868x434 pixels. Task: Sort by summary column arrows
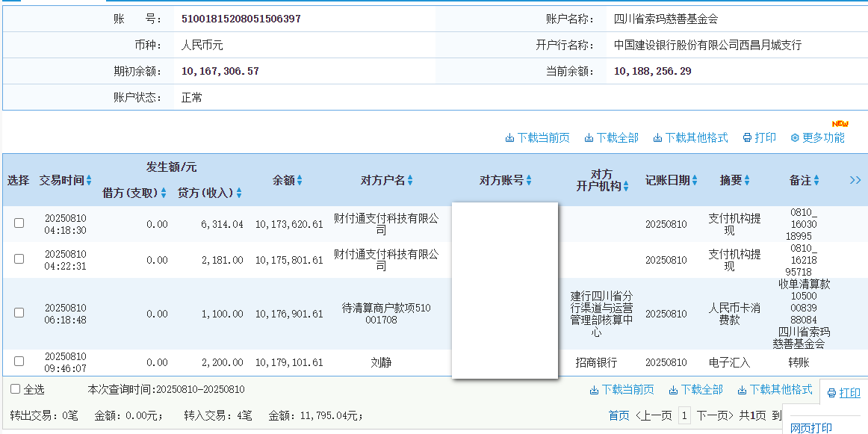click(747, 181)
